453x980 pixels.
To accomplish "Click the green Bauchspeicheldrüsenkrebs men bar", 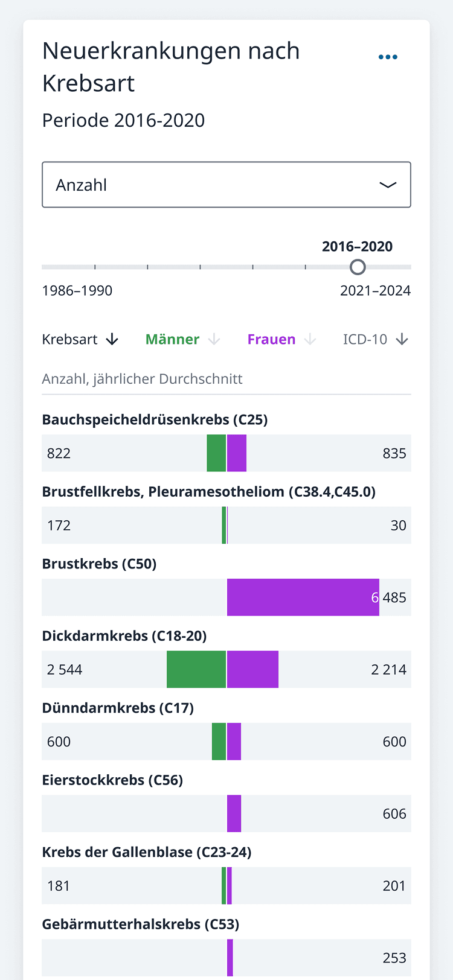I will point(216,453).
